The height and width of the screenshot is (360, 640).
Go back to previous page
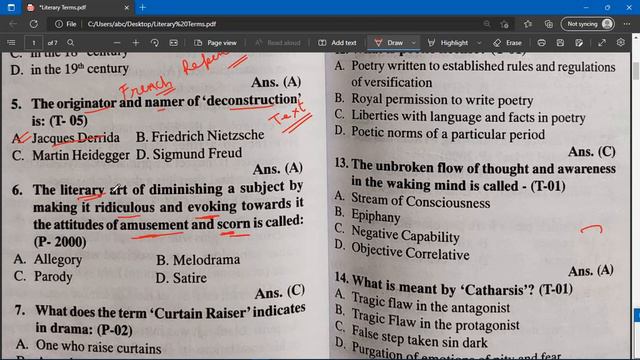click(13, 24)
